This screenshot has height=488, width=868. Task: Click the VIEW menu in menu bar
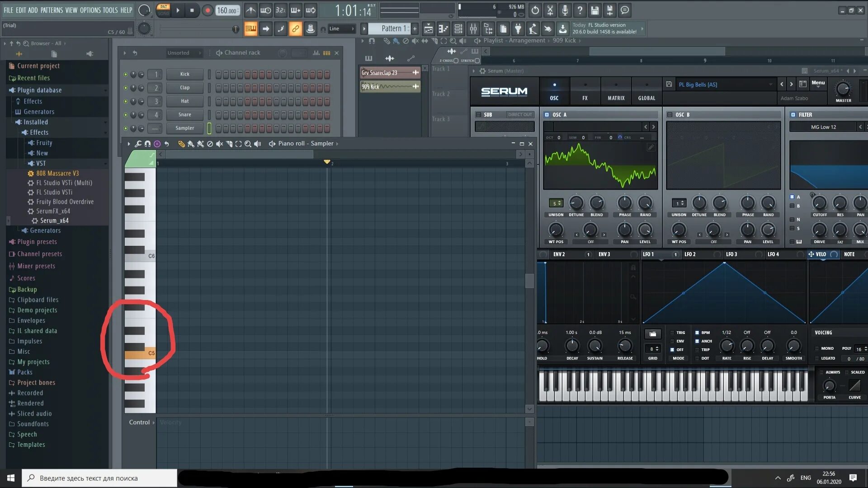(71, 9)
